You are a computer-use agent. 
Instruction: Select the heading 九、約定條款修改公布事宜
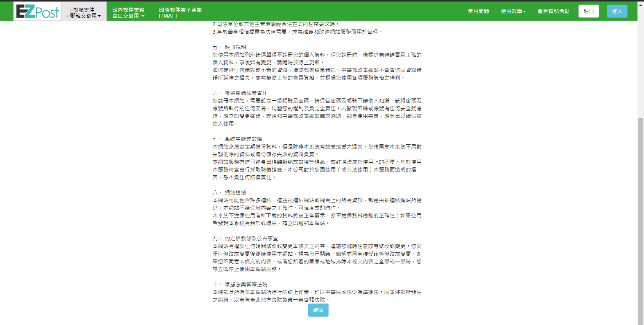[245, 238]
